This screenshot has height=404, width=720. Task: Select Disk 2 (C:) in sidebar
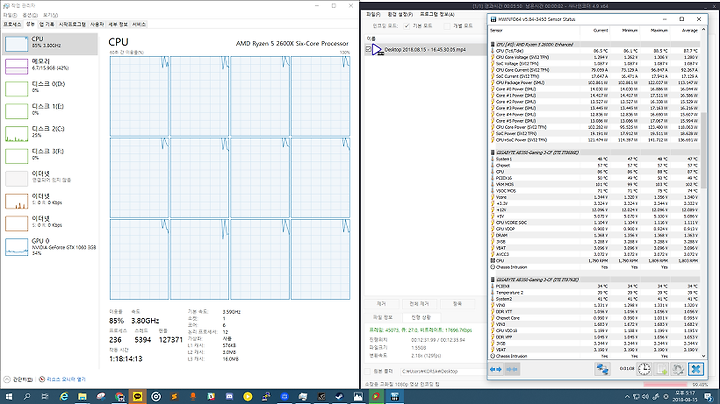(x=50, y=134)
